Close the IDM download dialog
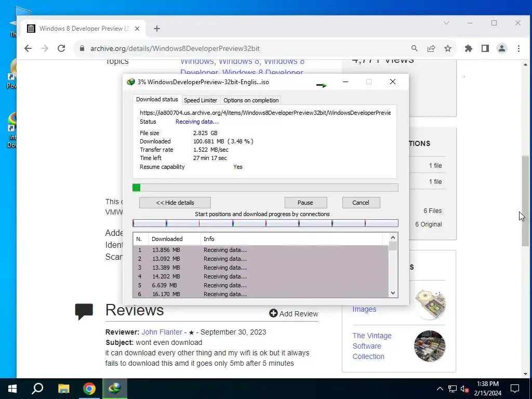Viewport: 532px width, 399px height. (393, 82)
